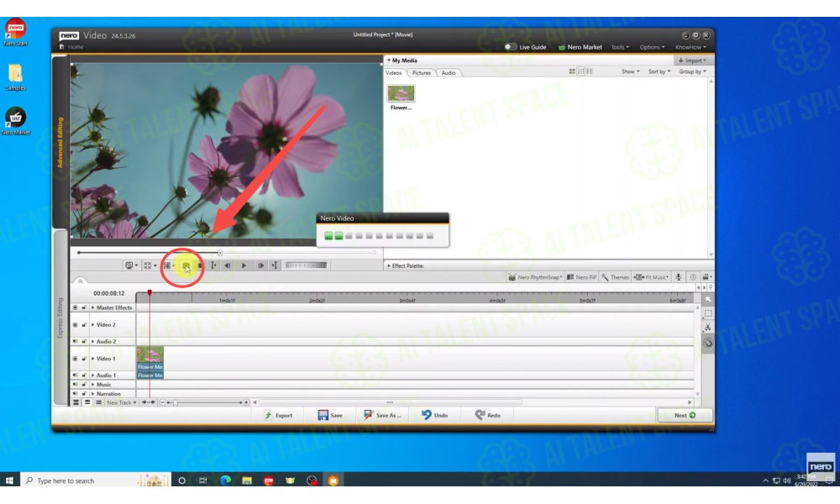Step forward one frame in preview

pyautogui.click(x=260, y=265)
